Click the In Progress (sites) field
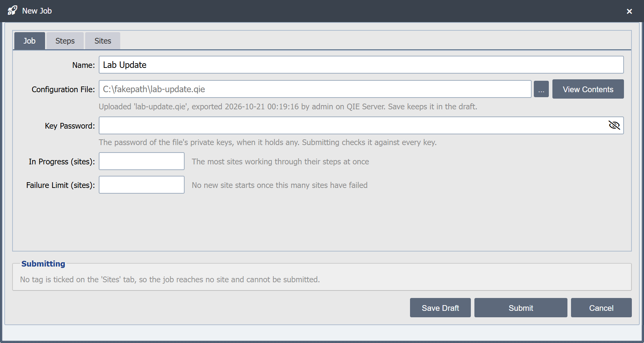644x343 pixels. pos(142,161)
